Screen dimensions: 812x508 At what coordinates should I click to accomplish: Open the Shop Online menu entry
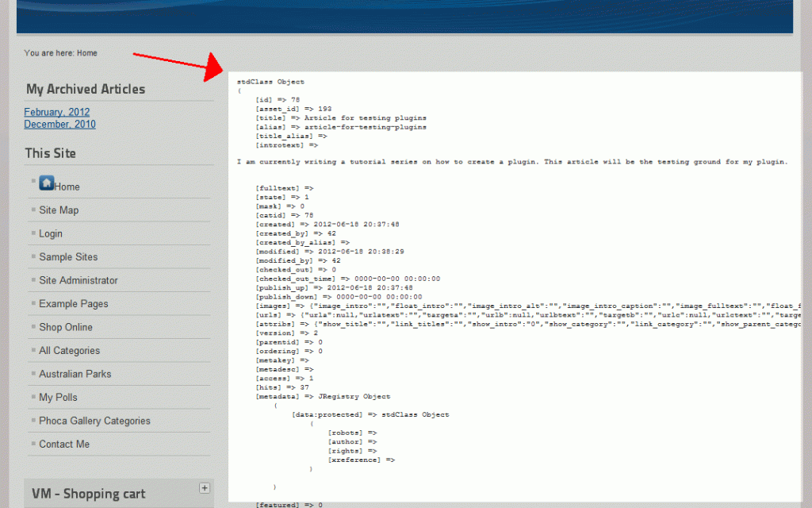tap(66, 327)
